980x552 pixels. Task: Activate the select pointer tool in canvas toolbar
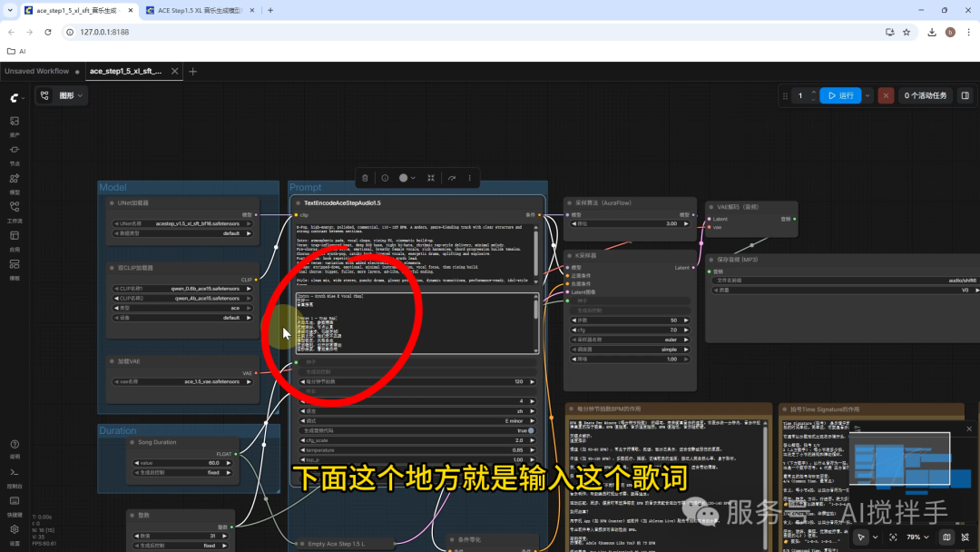pyautogui.click(x=861, y=537)
